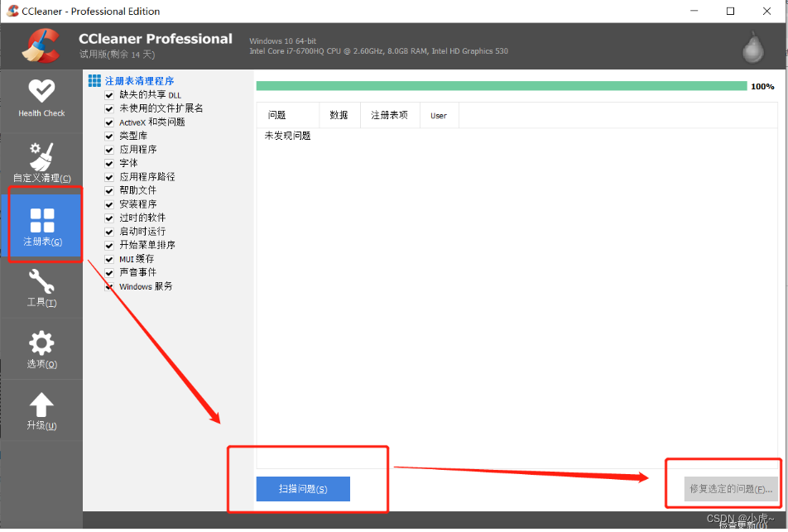788x532 pixels.
Task: Sort by the 注册表项 column header
Action: (390, 116)
